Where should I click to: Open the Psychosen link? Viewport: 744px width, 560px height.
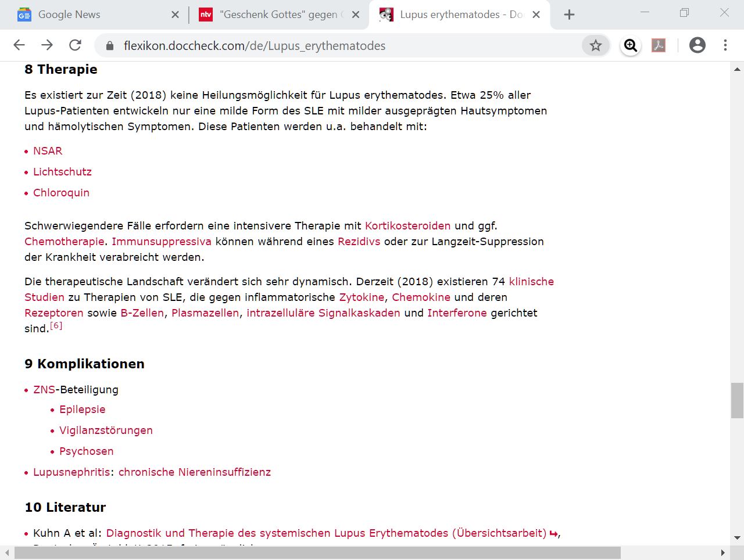(x=86, y=451)
